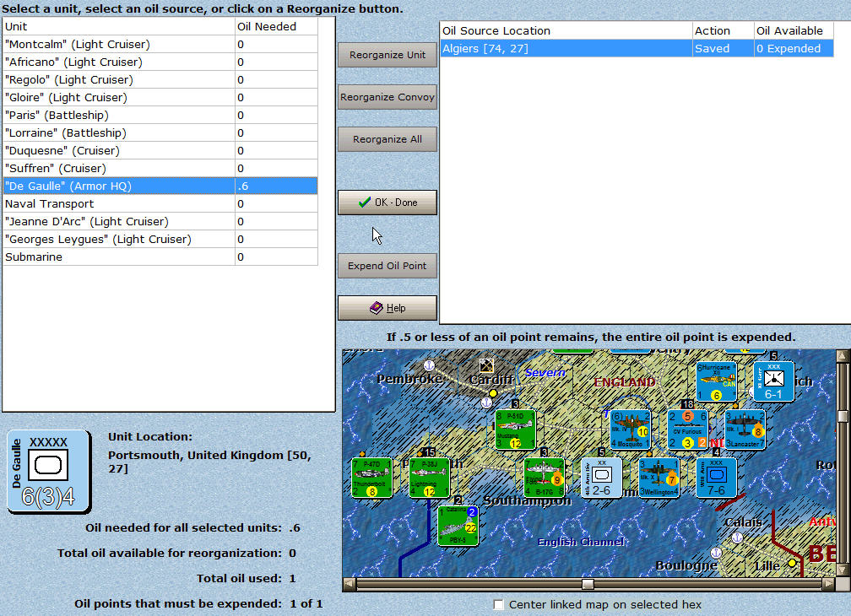
Task: Select the P-51D Mustang air unit
Action: pyautogui.click(x=517, y=430)
